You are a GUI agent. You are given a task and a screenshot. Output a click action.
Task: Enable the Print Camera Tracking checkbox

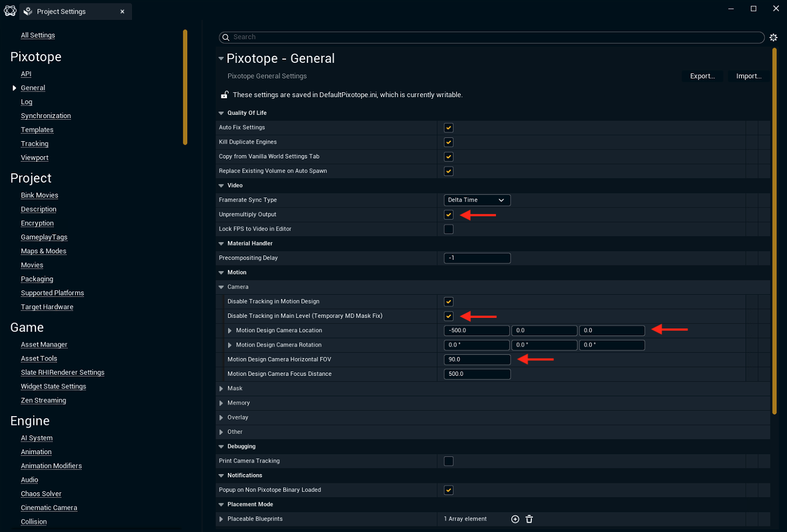point(448,461)
